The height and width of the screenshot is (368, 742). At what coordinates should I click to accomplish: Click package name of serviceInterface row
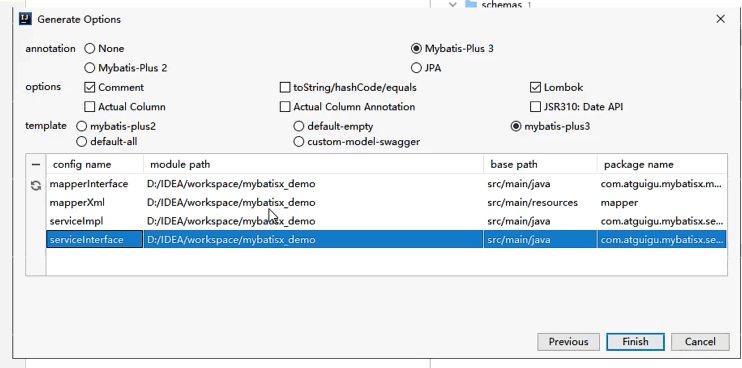(662, 239)
